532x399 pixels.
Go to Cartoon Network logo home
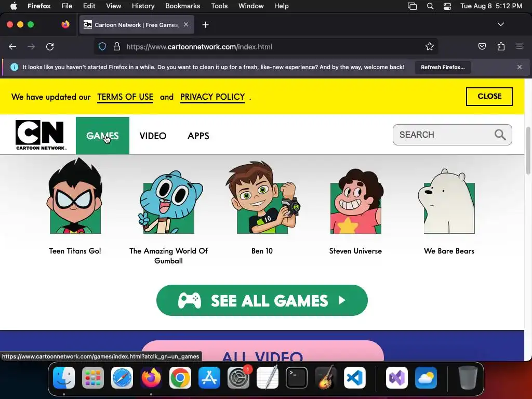tap(40, 135)
